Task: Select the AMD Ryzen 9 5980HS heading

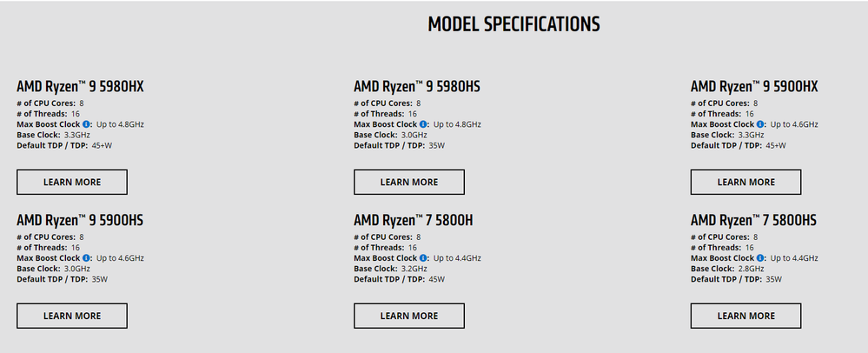Action: [417, 87]
